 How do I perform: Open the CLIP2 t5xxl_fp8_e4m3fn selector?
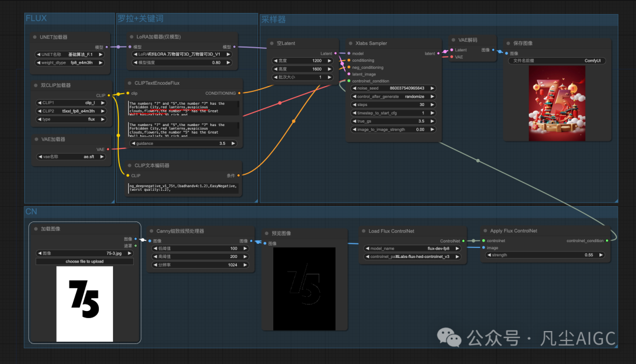tap(71, 111)
